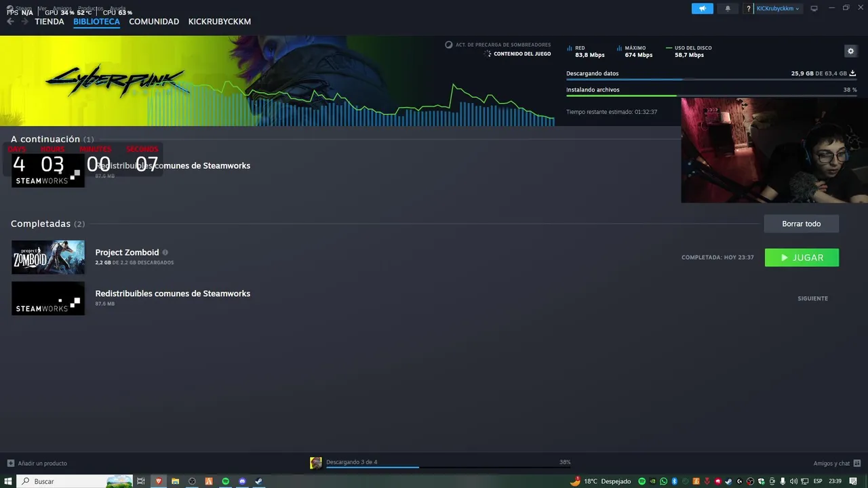The width and height of the screenshot is (868, 488).
Task: Open the network tray icon
Action: click(804, 481)
